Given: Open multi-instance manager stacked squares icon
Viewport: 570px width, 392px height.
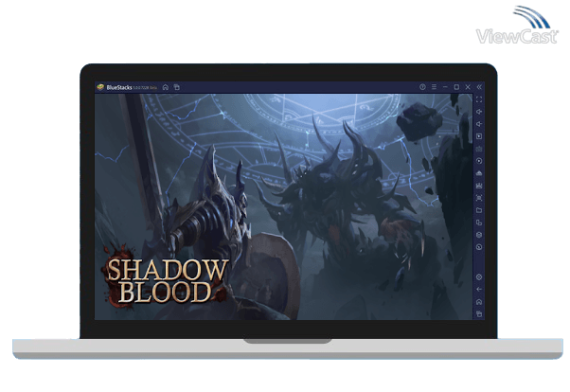Looking at the screenshot, I should click(x=479, y=223).
